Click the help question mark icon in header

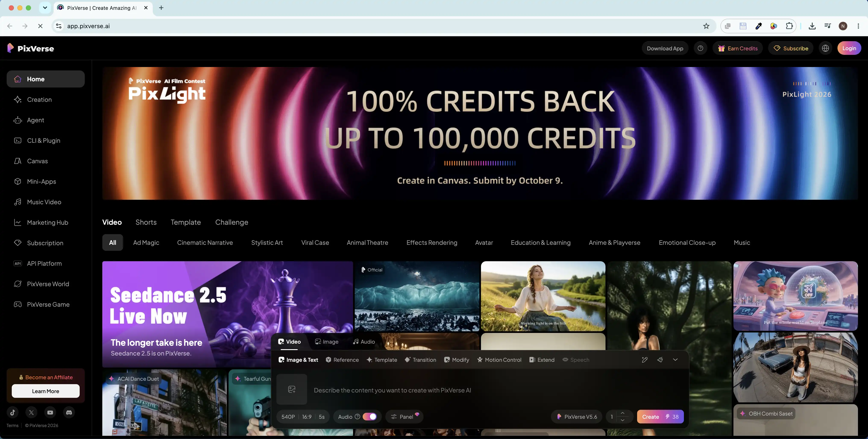700,48
